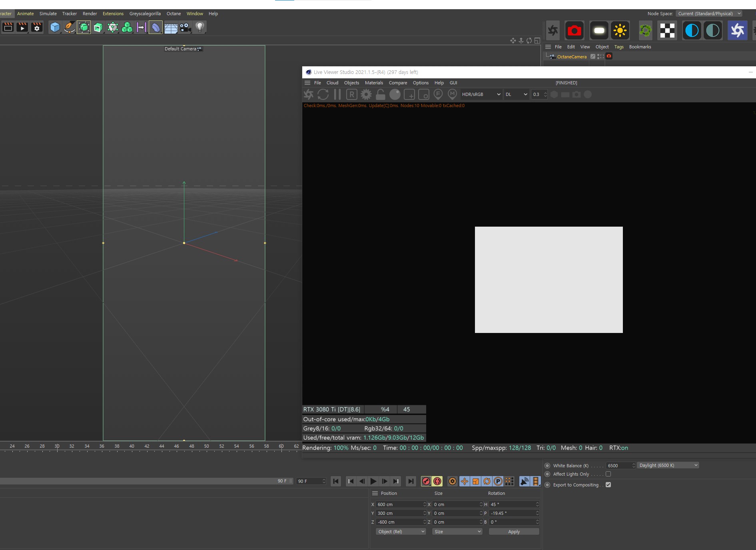
Task: Open the Greyscalegorilla menu
Action: 145,14
